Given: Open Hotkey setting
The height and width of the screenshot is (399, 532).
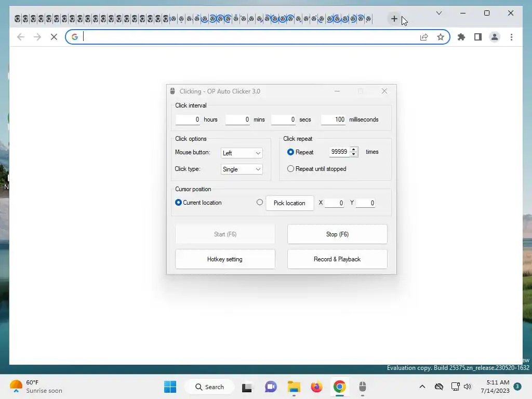Looking at the screenshot, I should coord(225,259).
